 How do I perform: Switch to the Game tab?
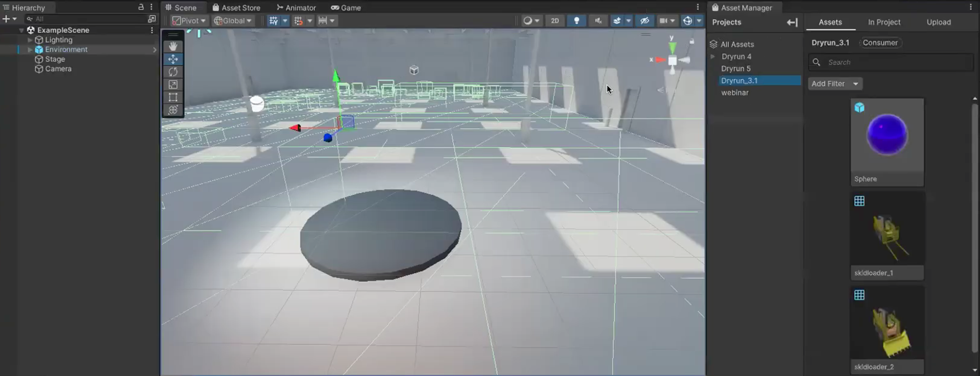coord(346,8)
